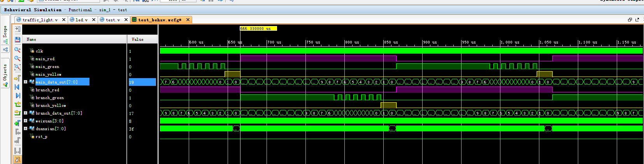
Task: Select the branch_data_out[7:0] signal name
Action: 59,113
